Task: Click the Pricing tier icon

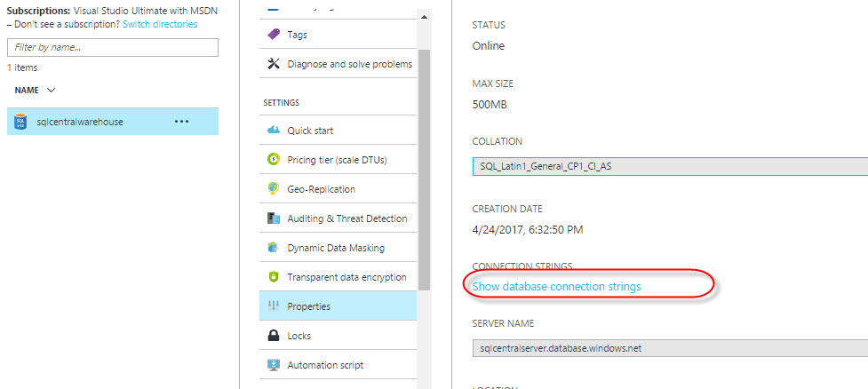Action: coord(274,160)
